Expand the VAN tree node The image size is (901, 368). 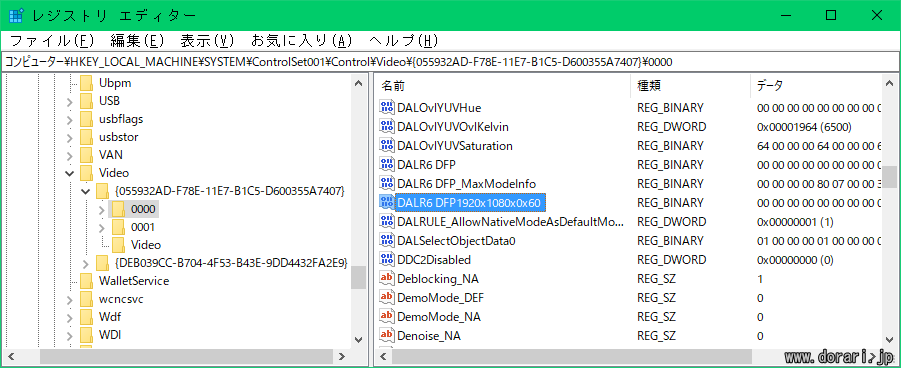coord(70,155)
